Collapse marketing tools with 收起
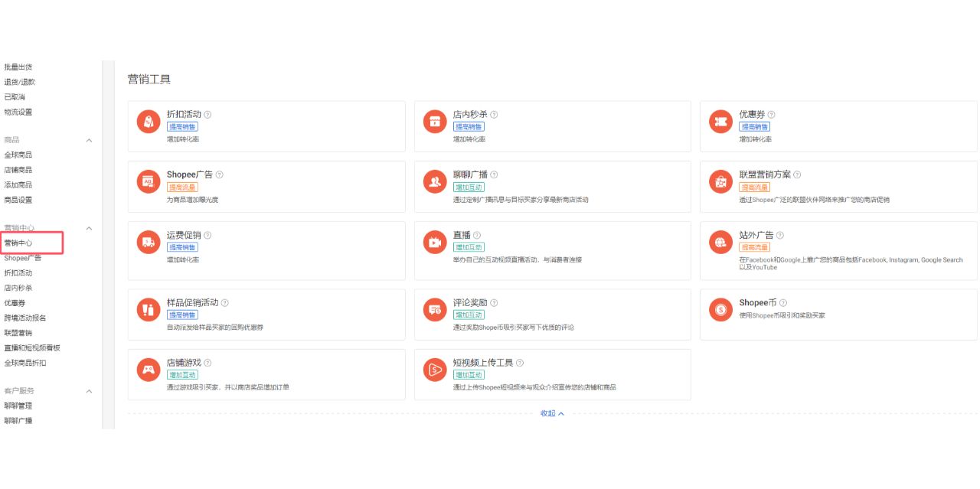 (x=552, y=413)
